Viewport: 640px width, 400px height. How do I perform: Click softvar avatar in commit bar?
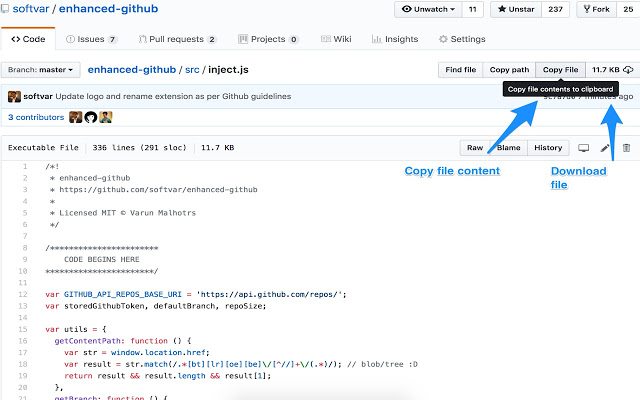14,96
